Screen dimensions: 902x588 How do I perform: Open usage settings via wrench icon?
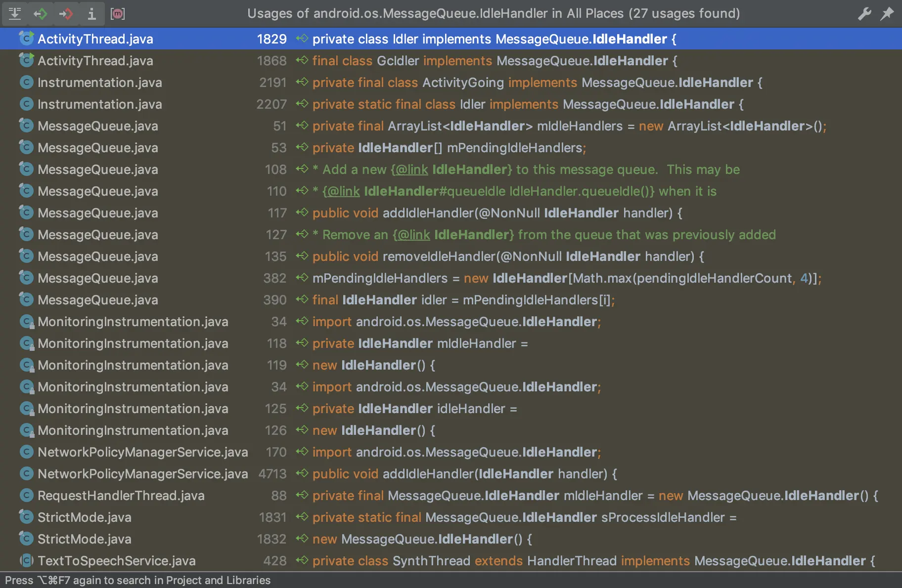[864, 13]
